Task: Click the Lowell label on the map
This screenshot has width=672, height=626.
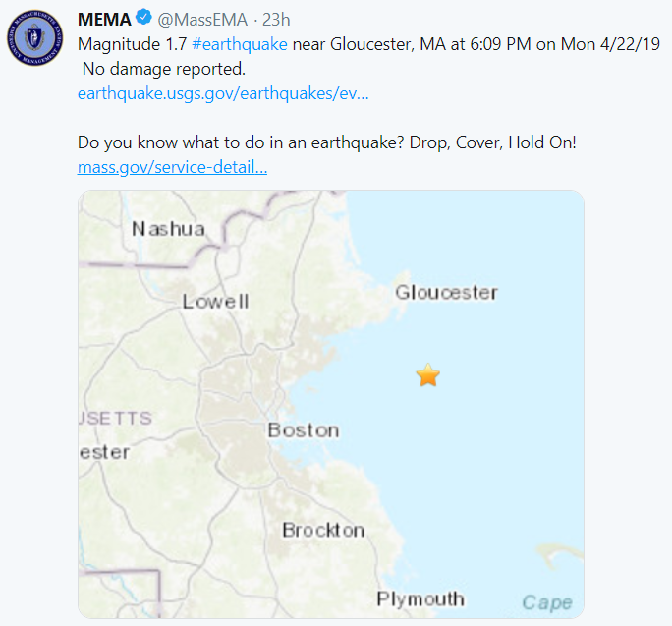Action: pos(215,301)
